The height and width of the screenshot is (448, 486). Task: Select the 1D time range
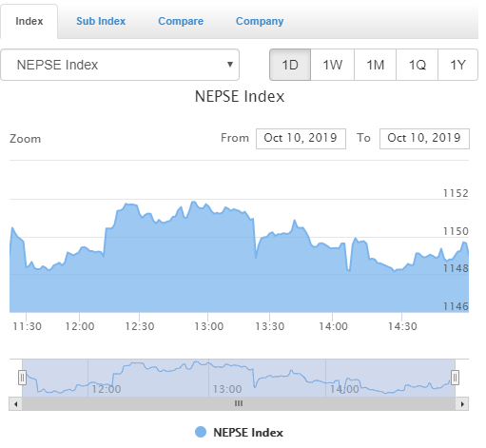[290, 65]
